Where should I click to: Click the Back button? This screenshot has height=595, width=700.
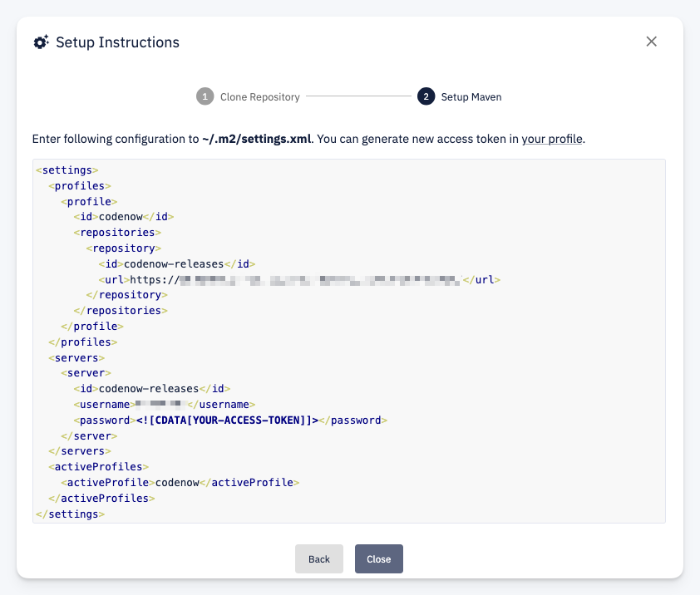(x=318, y=558)
